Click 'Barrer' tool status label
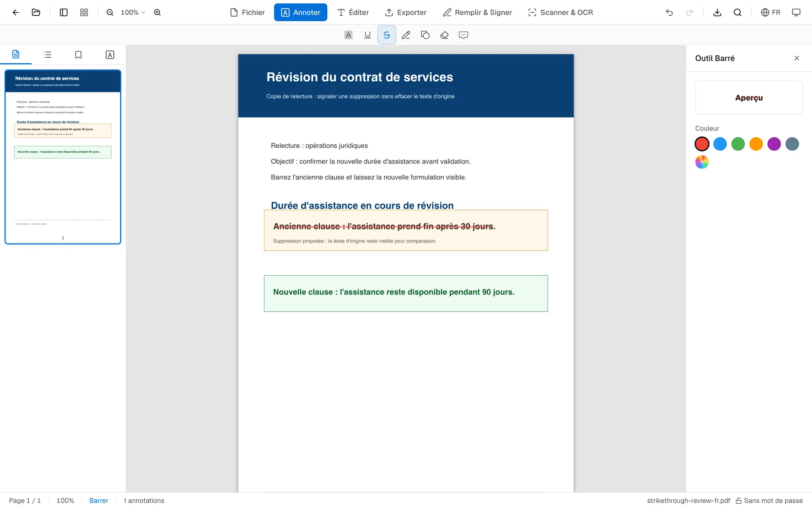The width and height of the screenshot is (812, 508). (x=99, y=500)
